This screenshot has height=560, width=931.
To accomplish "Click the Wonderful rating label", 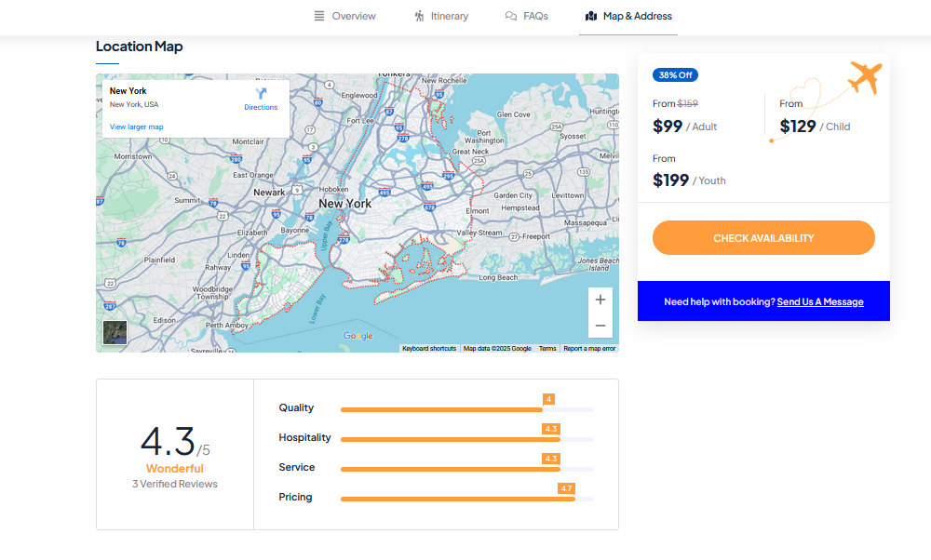I will click(x=175, y=469).
